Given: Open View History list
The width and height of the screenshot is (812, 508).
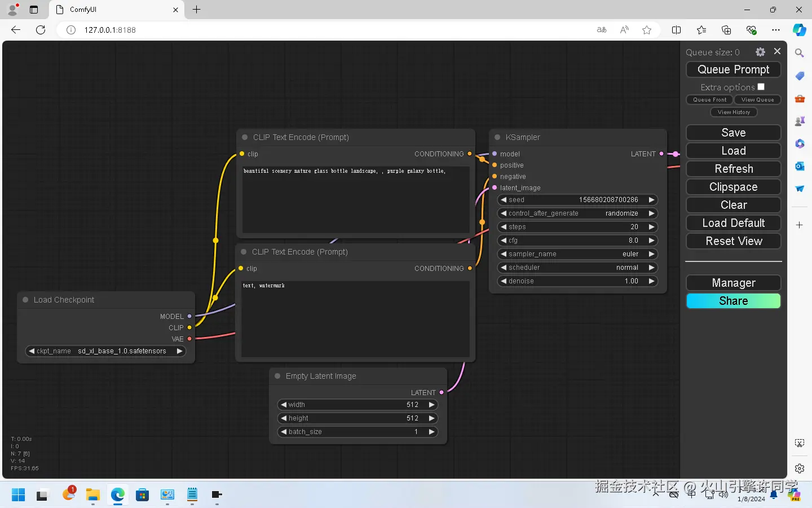Looking at the screenshot, I should click(x=734, y=112).
